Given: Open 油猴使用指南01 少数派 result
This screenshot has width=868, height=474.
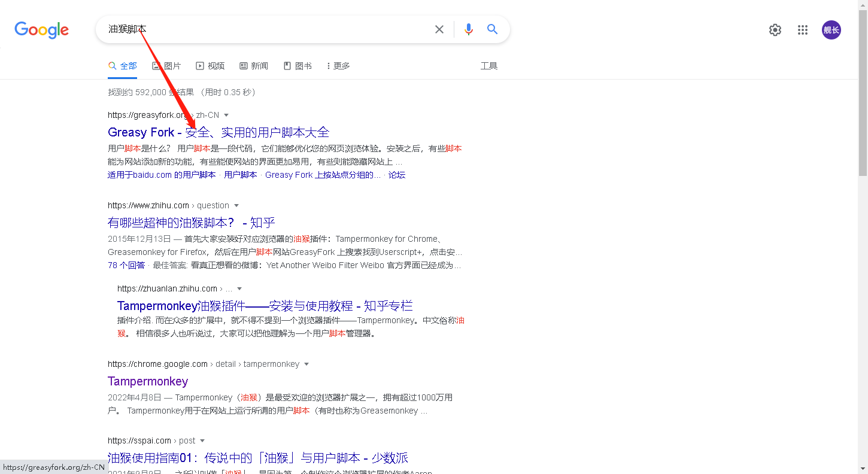Looking at the screenshot, I should [258, 458].
